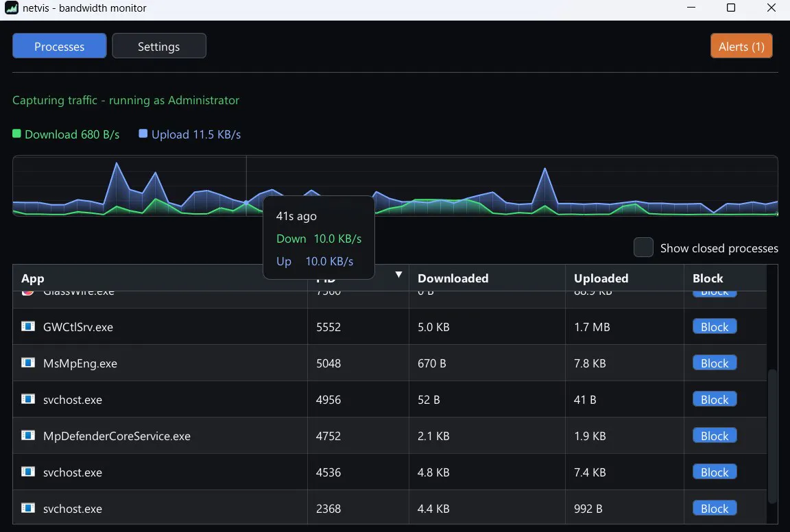Click the MpDefenderCoreService.exe process icon

point(28,435)
